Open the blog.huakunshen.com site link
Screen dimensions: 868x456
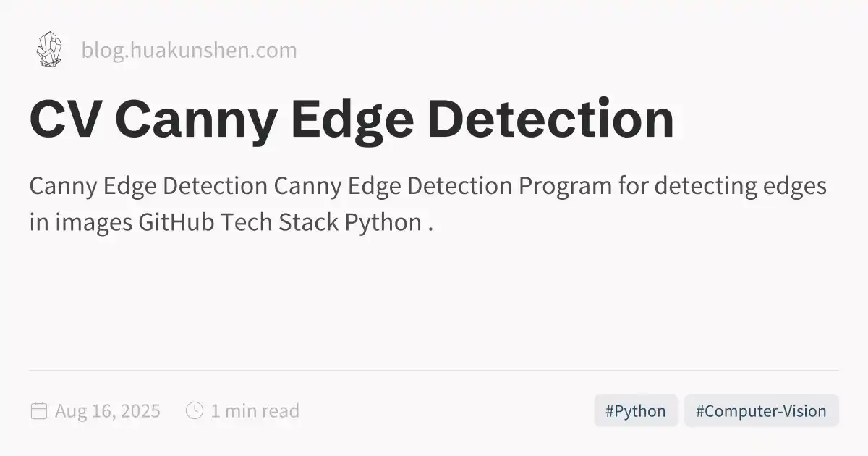[189, 51]
